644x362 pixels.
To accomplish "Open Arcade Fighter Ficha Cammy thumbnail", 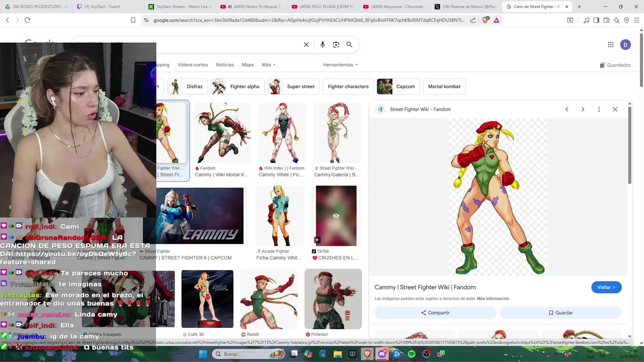I will coord(279,216).
